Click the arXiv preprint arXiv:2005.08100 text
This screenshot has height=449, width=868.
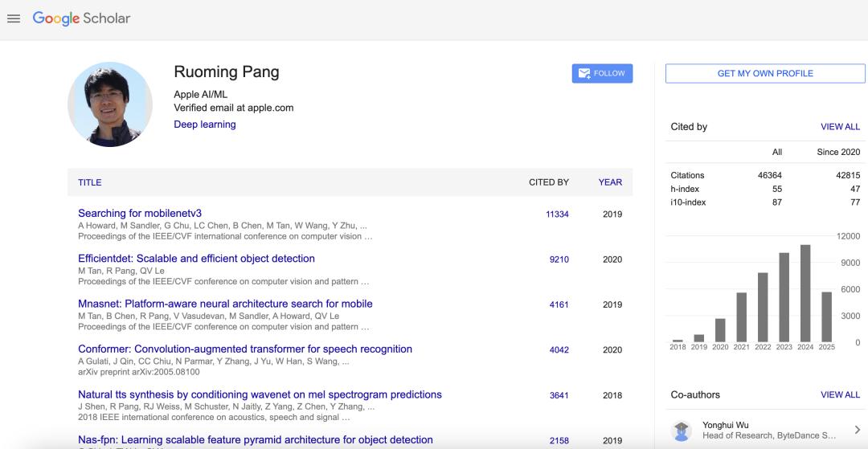click(139, 372)
